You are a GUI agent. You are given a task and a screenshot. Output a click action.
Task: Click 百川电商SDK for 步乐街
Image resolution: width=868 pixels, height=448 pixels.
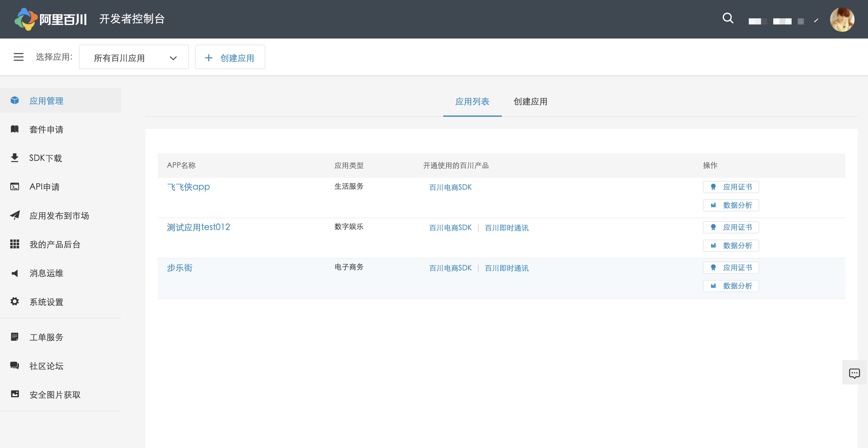450,268
